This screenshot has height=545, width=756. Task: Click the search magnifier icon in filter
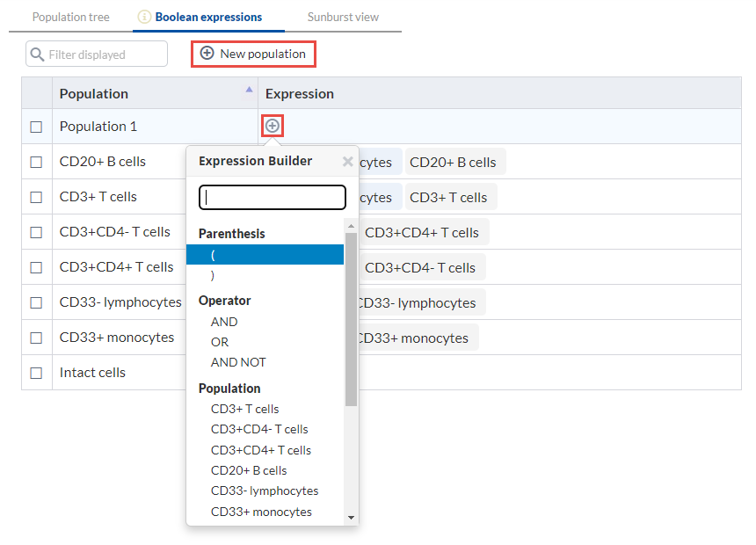(x=37, y=54)
